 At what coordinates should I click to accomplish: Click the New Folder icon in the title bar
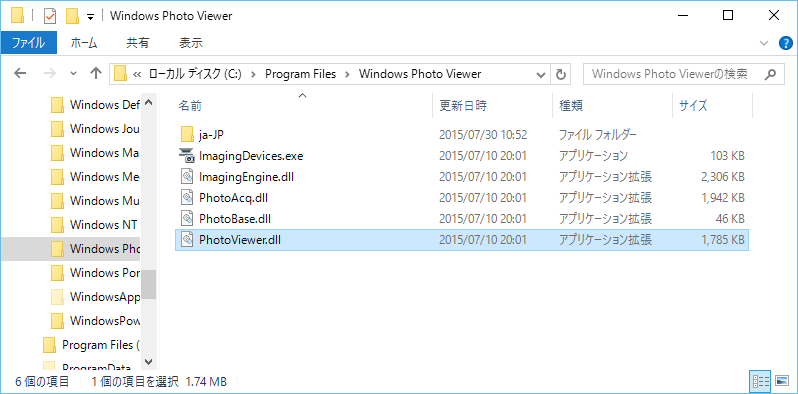72,16
